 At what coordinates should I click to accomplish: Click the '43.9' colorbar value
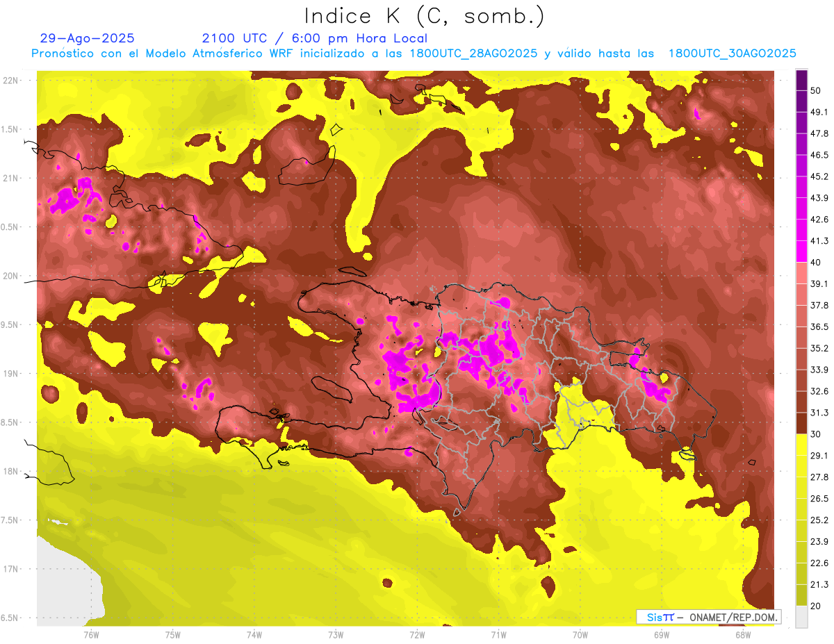pyautogui.click(x=819, y=198)
